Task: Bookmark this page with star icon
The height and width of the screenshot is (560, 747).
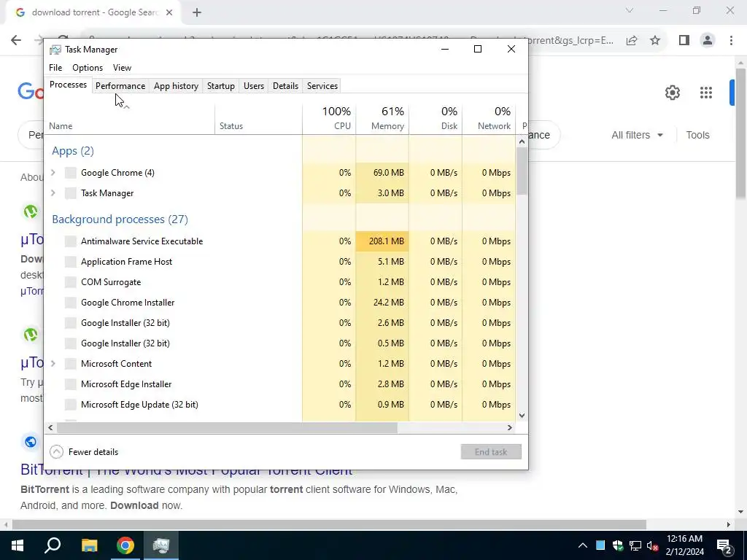Action: coord(655,41)
